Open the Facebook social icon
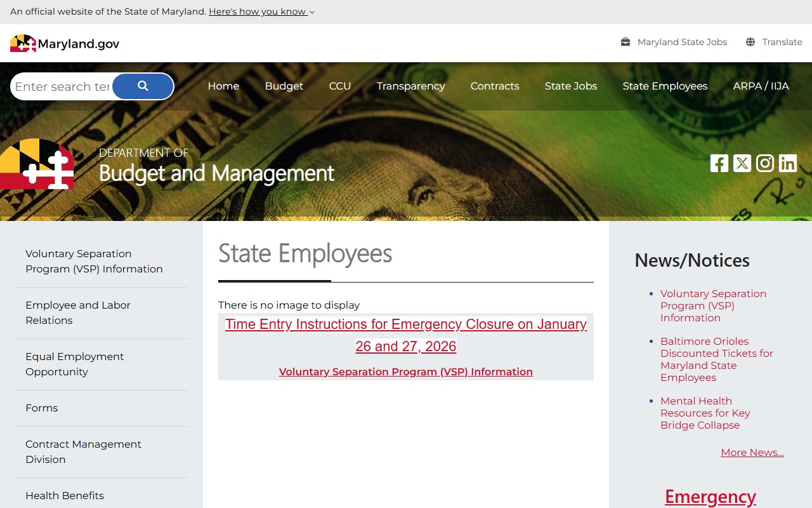Screen dimensions: 812x508 719,163
